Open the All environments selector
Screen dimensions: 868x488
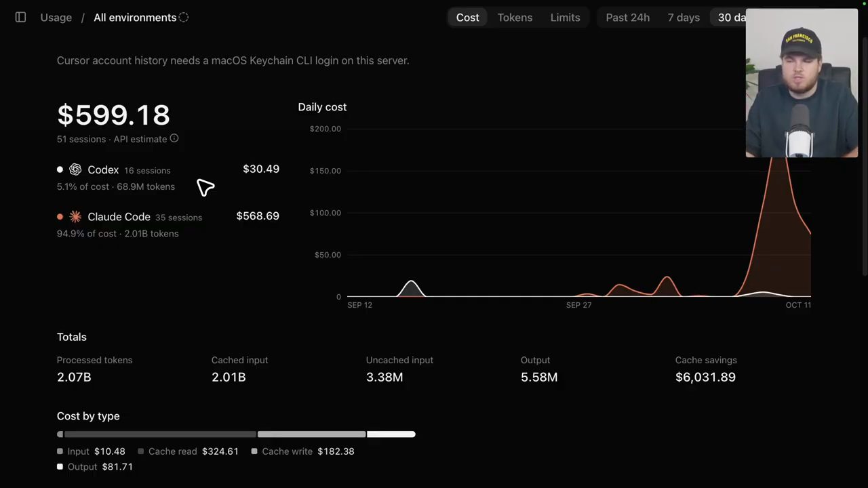pyautogui.click(x=135, y=18)
